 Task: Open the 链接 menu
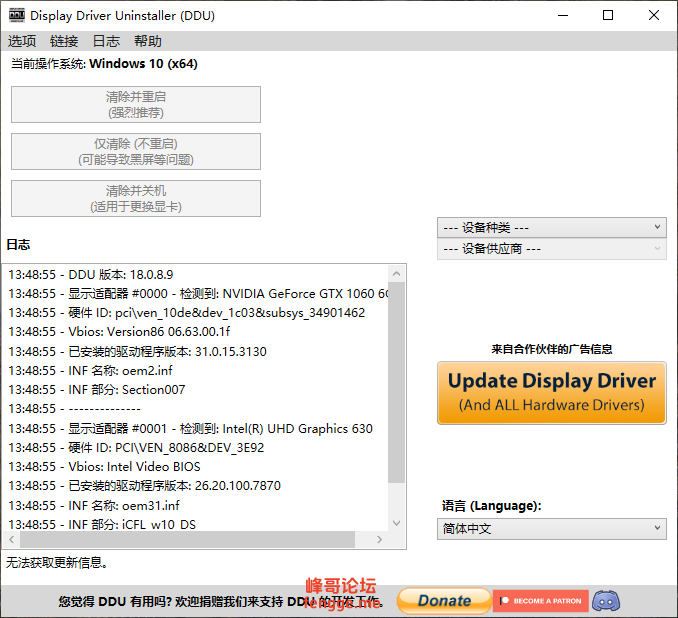point(64,41)
